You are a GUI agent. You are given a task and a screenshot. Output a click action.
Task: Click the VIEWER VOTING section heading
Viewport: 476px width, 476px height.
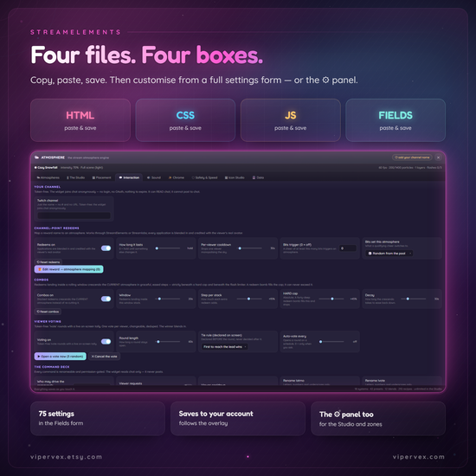(x=48, y=321)
